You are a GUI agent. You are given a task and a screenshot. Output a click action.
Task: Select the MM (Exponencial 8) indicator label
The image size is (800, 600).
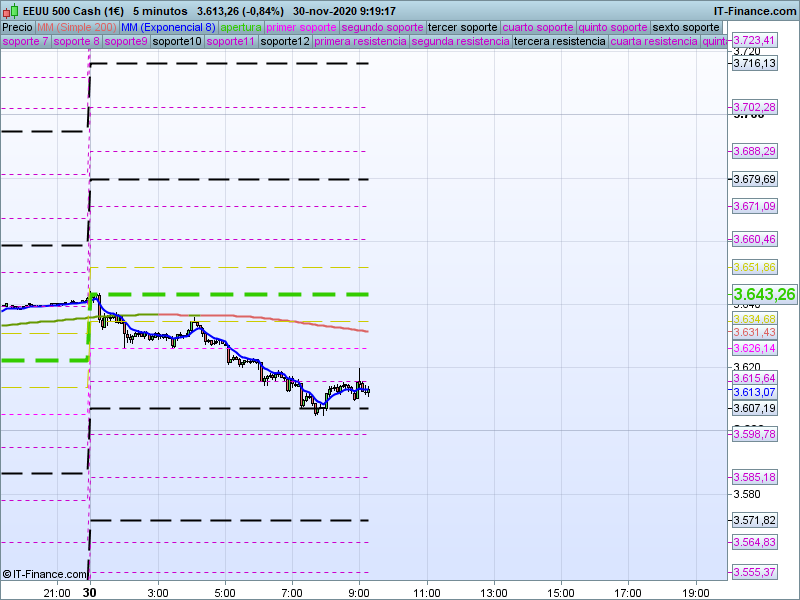coord(168,28)
